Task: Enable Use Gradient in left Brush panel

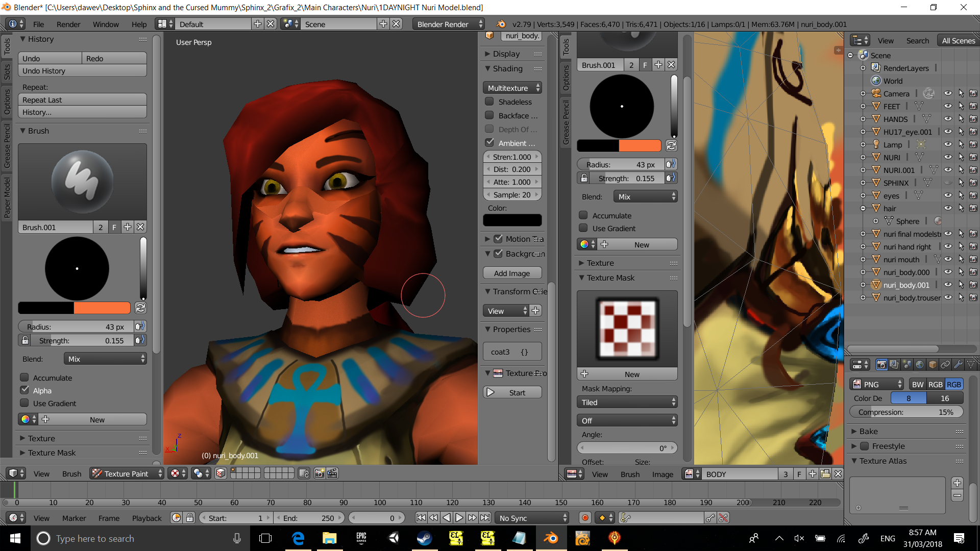Action: coord(24,403)
